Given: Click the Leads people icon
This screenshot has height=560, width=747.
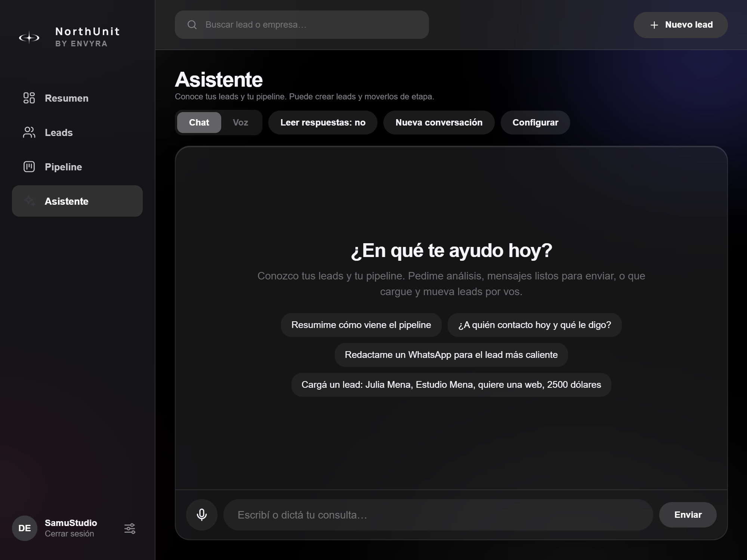Looking at the screenshot, I should pos(29,132).
